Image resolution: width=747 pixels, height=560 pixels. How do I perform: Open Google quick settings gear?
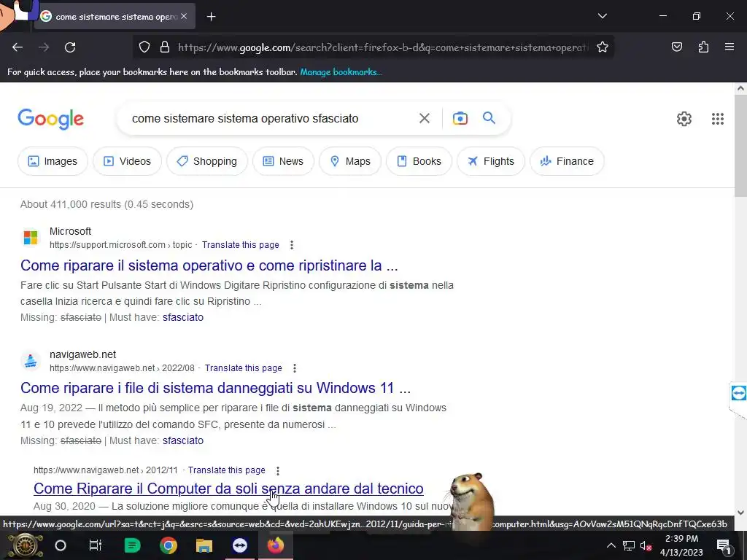point(684,119)
